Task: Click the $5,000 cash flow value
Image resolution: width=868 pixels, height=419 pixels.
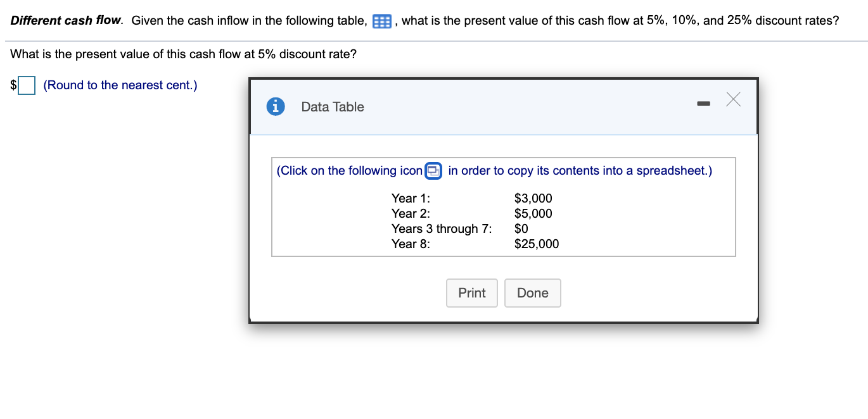Action: point(533,213)
